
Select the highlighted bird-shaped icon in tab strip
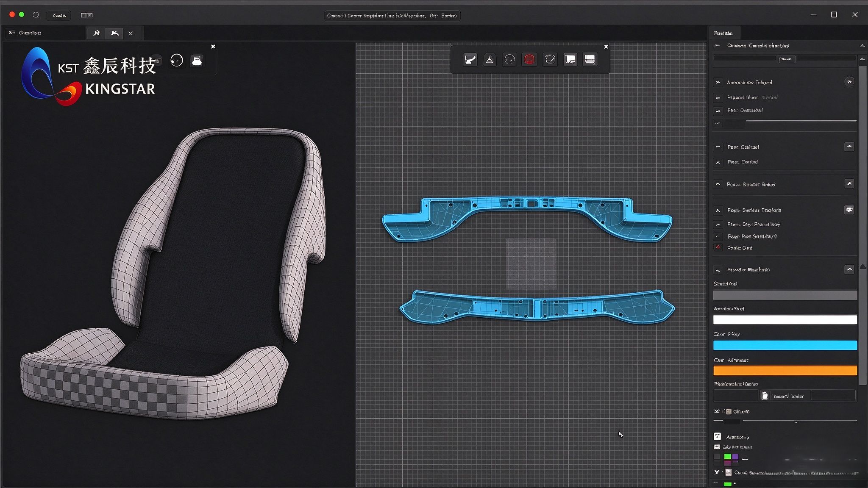point(115,33)
